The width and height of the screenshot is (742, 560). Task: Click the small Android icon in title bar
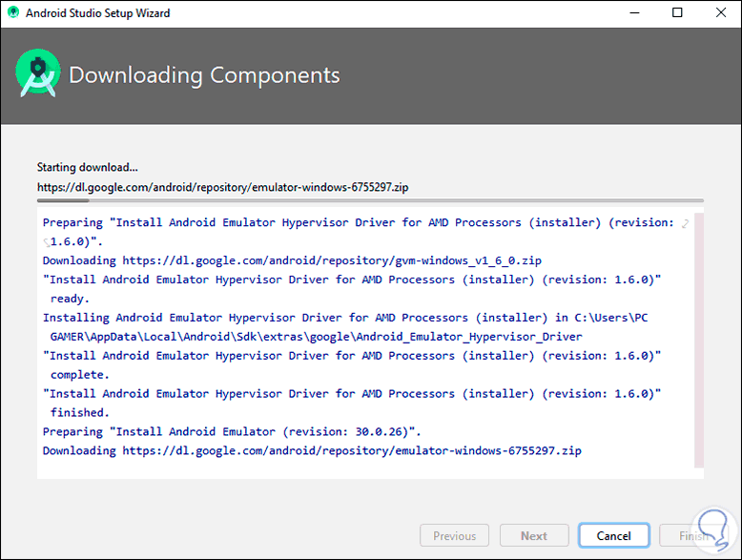[x=12, y=13]
